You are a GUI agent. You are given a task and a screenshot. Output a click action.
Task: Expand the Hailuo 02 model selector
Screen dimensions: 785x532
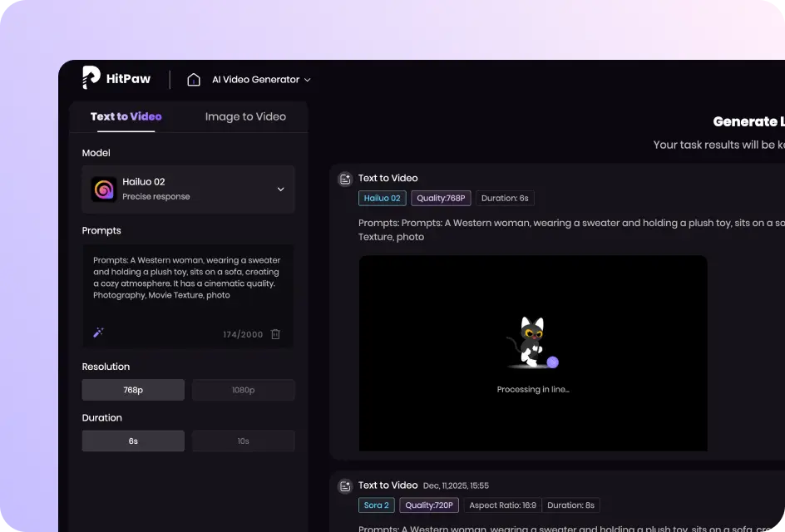pos(188,190)
